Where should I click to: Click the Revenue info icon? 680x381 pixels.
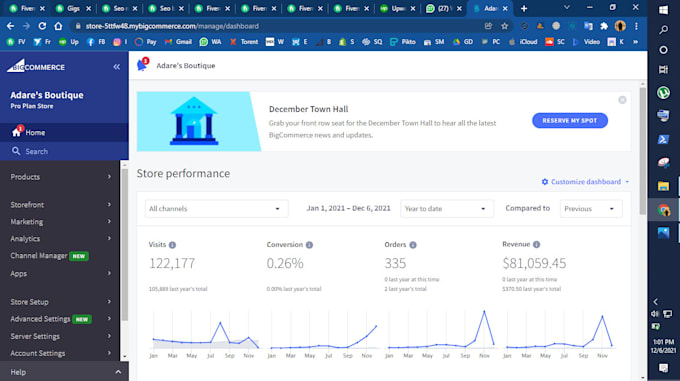pyautogui.click(x=536, y=244)
